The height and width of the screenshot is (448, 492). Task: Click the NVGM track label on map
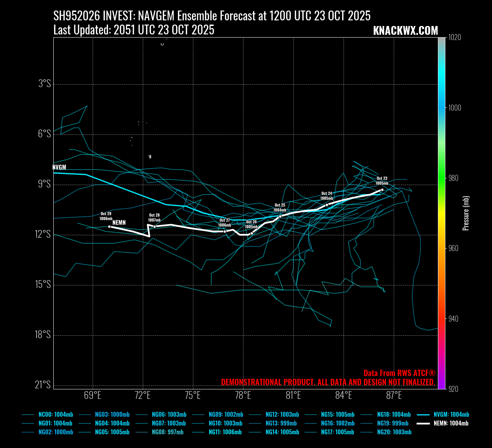(x=59, y=167)
